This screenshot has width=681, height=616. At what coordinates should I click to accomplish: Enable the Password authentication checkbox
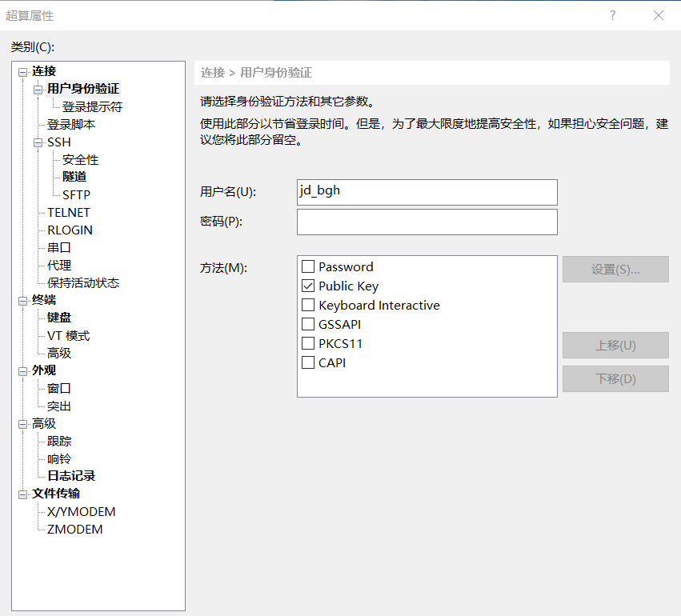[308, 266]
